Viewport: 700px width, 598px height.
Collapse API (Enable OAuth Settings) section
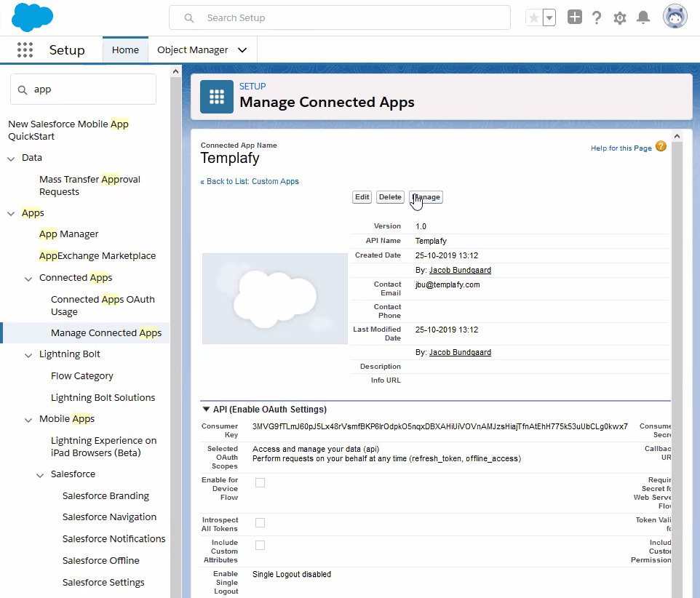click(206, 409)
